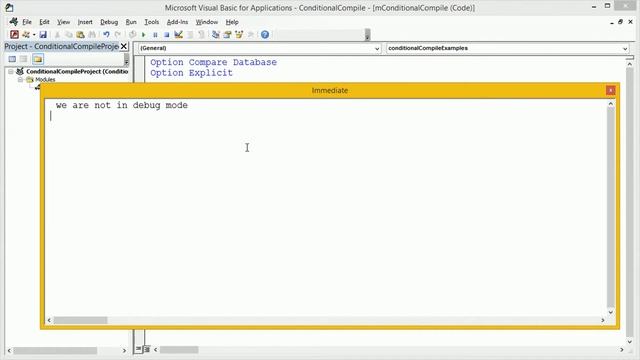Open the Object Browser toolbar icon
This screenshot has height=360, width=640.
pos(239,35)
